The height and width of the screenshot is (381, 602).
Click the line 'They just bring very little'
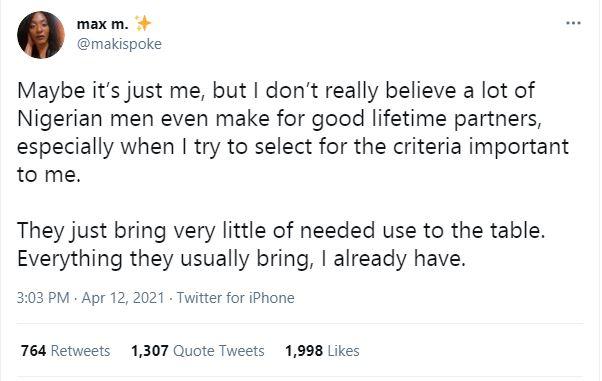click(x=281, y=231)
